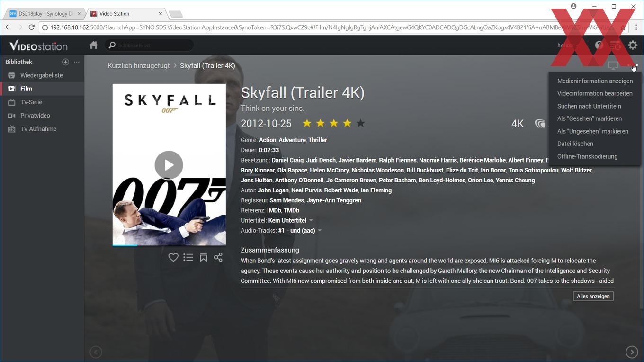The height and width of the screenshot is (362, 644).
Task: Open Video Station settings gear
Action: pos(633,45)
